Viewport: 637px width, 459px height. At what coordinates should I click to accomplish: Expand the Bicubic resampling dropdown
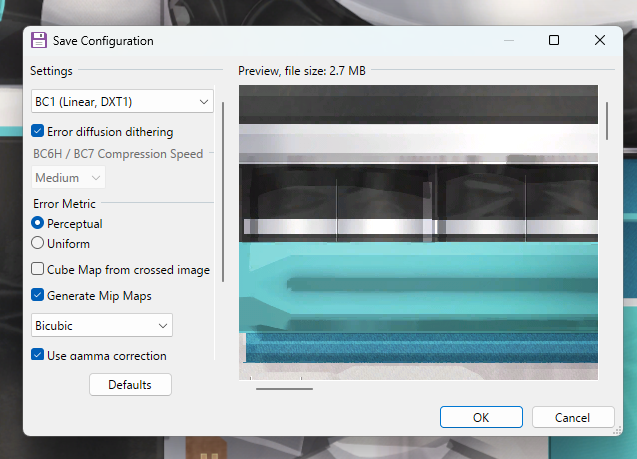[101, 325]
